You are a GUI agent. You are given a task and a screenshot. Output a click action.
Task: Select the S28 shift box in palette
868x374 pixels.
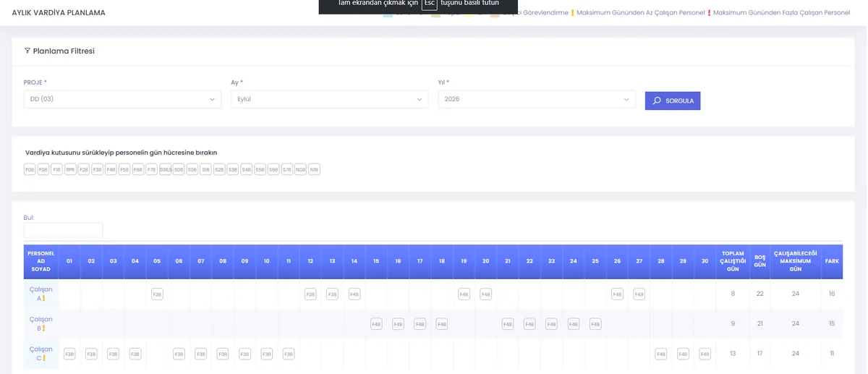coord(219,169)
